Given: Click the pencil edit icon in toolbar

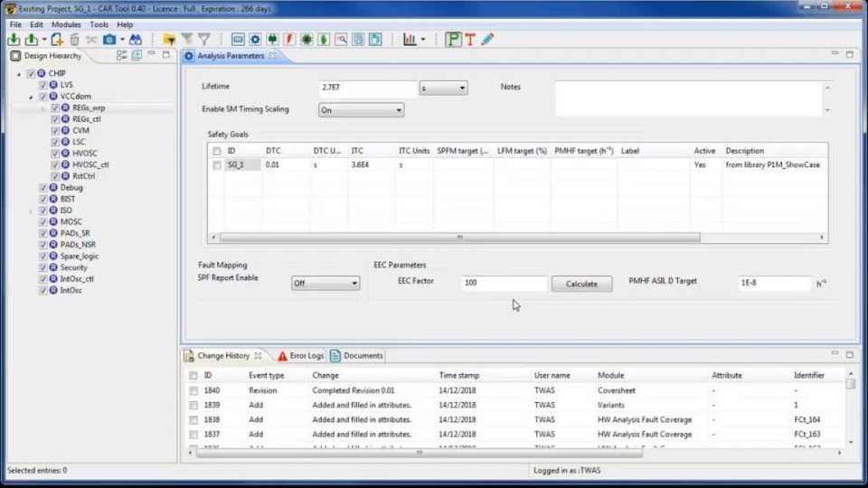Looking at the screenshot, I should point(488,40).
